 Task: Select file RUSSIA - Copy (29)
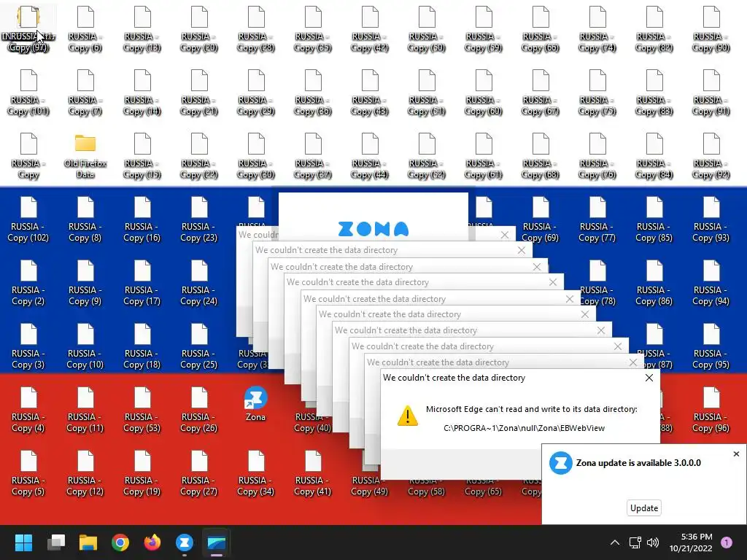(x=256, y=93)
